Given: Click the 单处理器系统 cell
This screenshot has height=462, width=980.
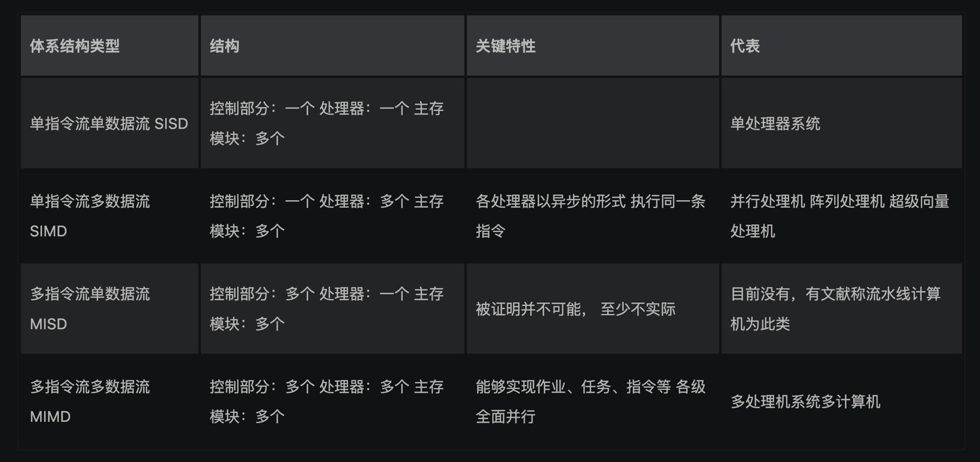Looking at the screenshot, I should pyautogui.click(x=775, y=124).
